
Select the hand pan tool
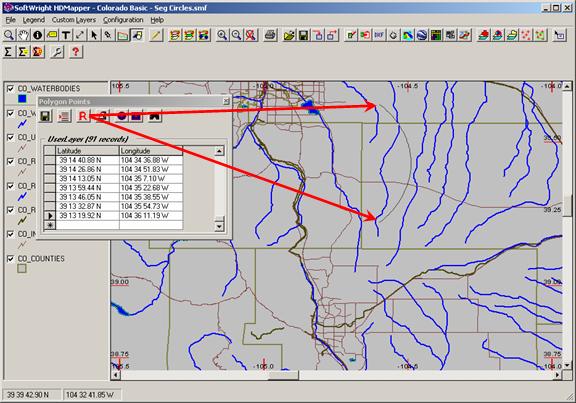pyautogui.click(x=23, y=35)
